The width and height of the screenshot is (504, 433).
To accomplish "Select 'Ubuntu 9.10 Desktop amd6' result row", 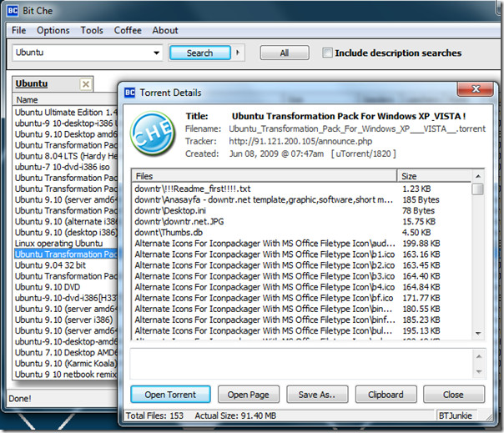I will tap(66, 134).
